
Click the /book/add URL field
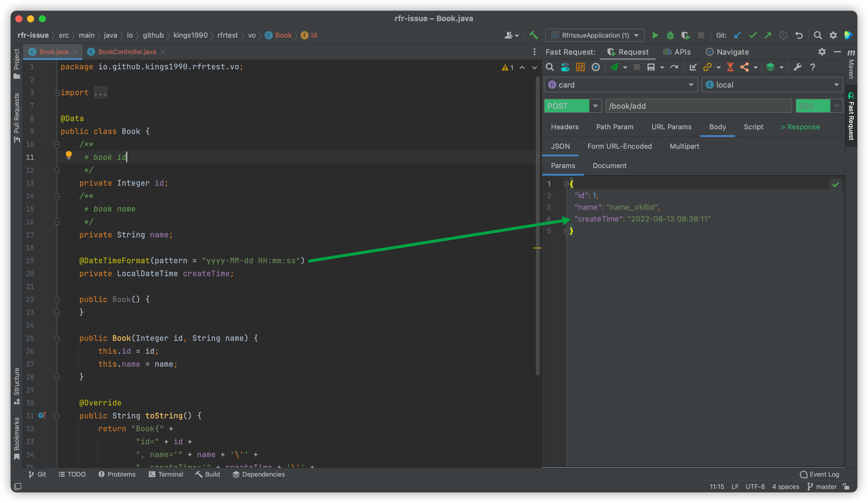pyautogui.click(x=698, y=106)
